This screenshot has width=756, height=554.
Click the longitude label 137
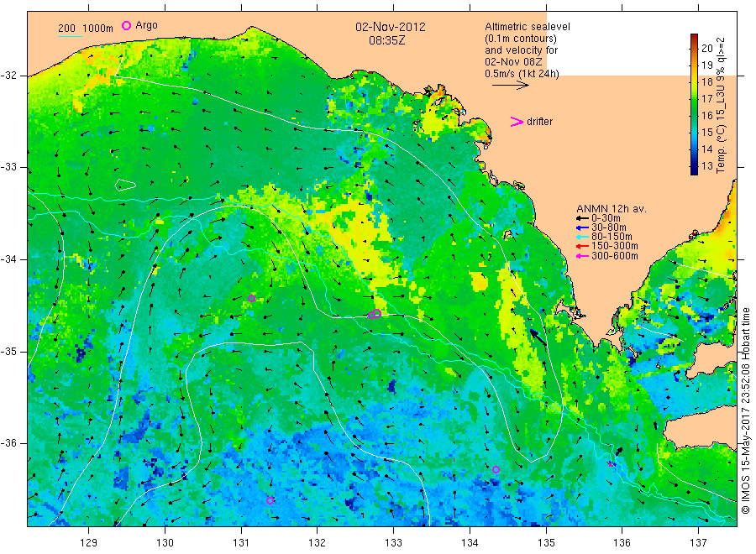click(x=699, y=543)
